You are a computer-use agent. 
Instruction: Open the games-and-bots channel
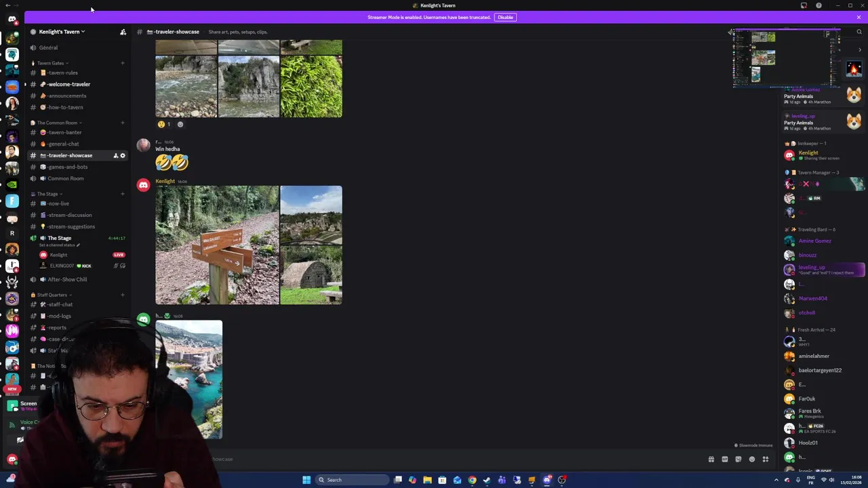tap(77, 167)
